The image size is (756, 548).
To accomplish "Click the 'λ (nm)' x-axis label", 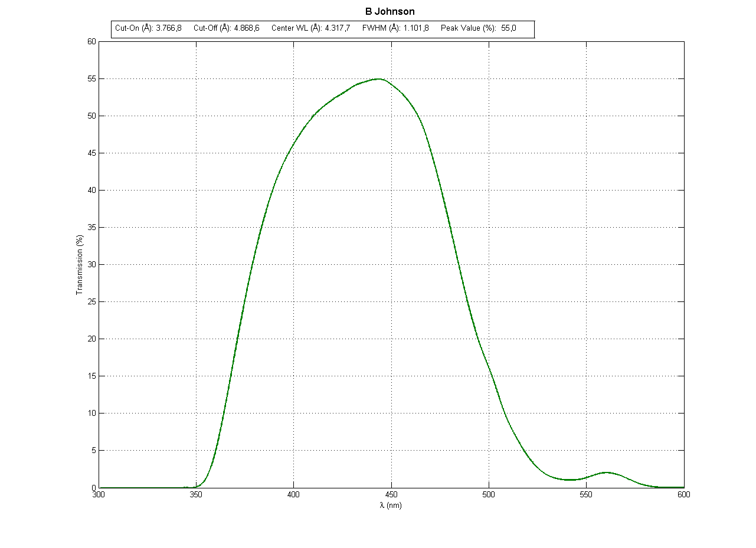I will (x=391, y=506).
